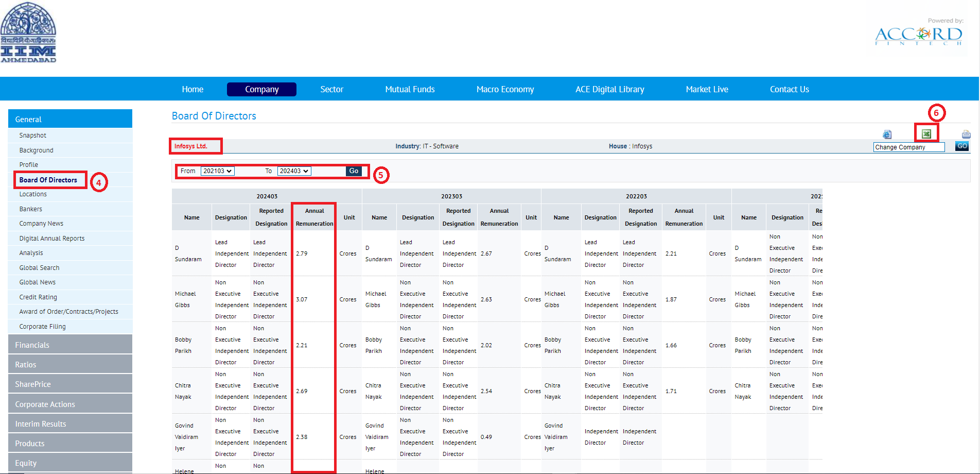The height and width of the screenshot is (474, 980).
Task: Click the 202303 period column header
Action: click(451, 196)
